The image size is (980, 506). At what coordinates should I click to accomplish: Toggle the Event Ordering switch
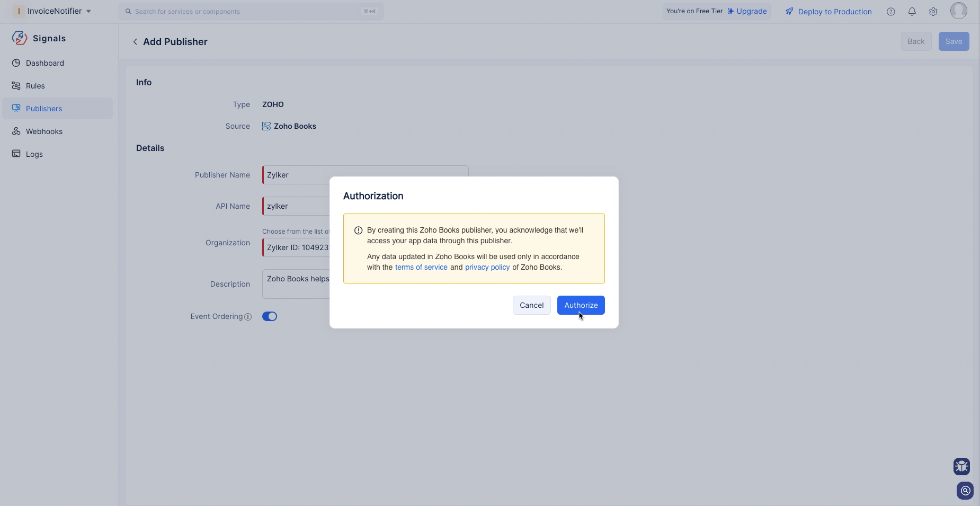point(270,316)
